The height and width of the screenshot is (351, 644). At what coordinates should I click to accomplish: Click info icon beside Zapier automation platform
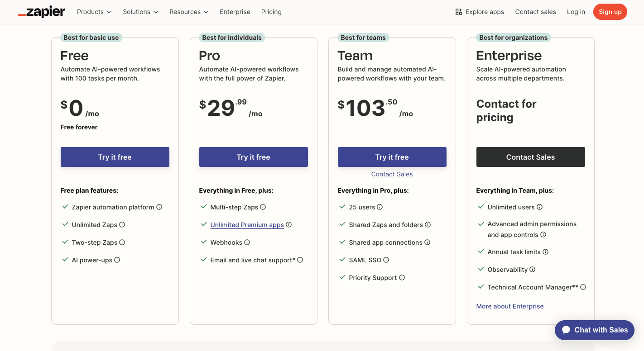click(159, 207)
